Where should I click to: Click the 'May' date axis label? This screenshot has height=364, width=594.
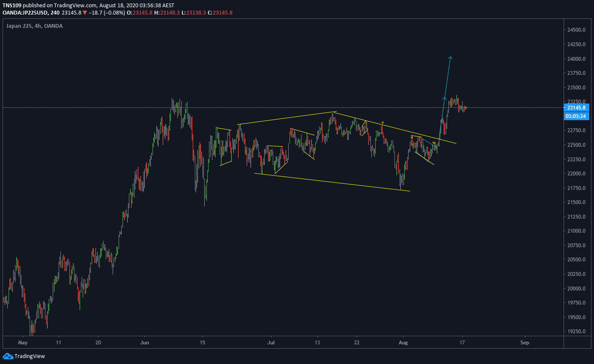click(x=23, y=343)
